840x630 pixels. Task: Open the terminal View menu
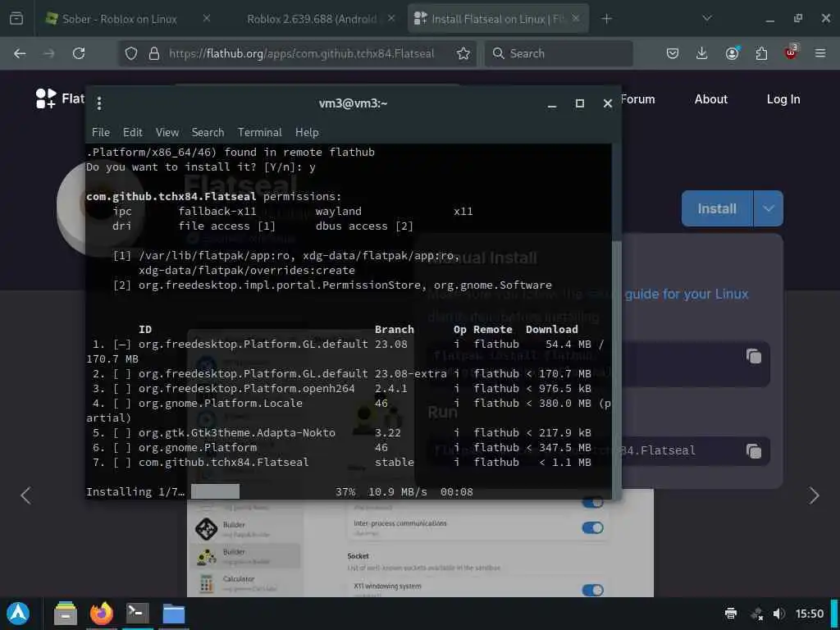pos(167,132)
